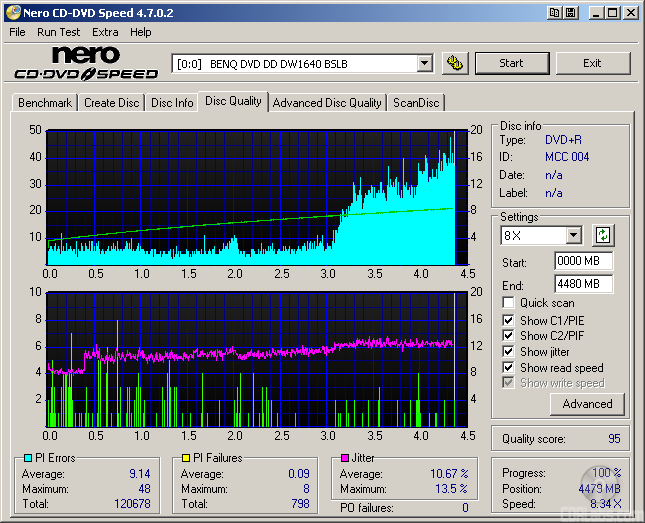Expand the 8X speed dropdown
This screenshot has height=523, width=645.
tap(573, 236)
